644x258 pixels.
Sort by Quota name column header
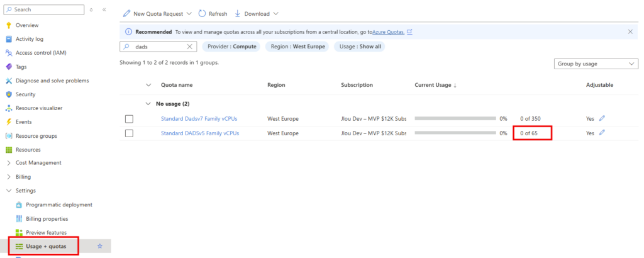177,85
